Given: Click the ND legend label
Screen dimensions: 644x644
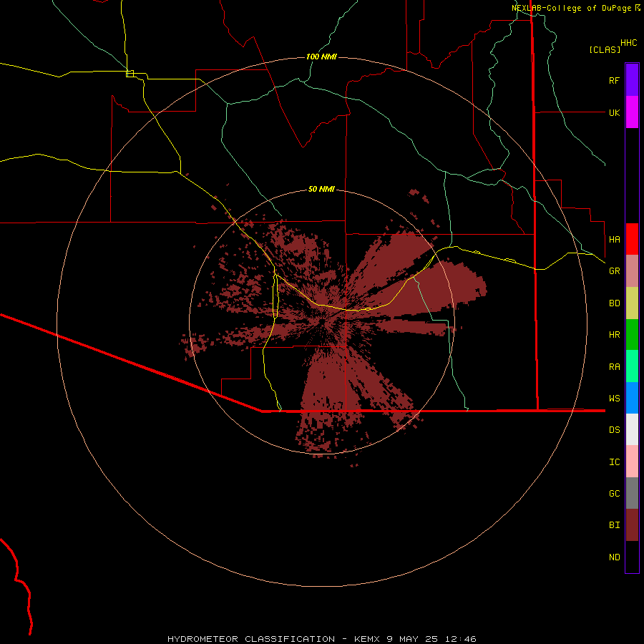Looking at the screenshot, I should coord(614,557).
